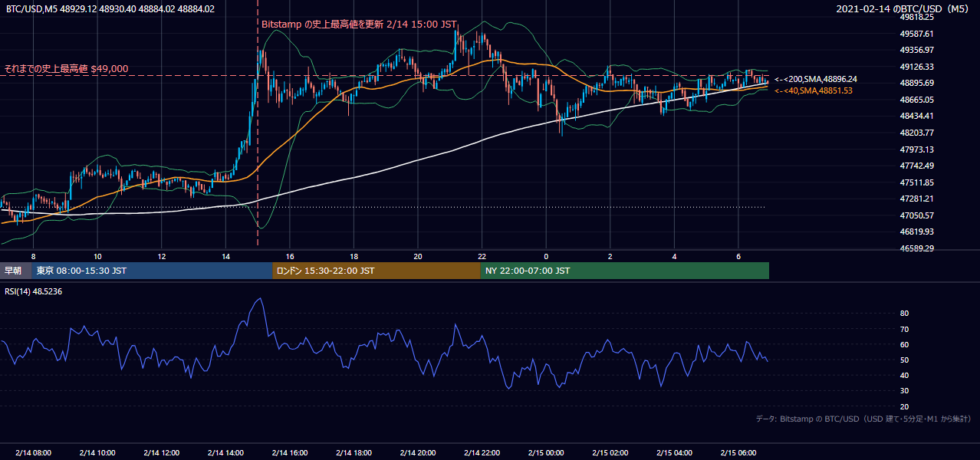Click the RSI scale value 40
This screenshot has width=980, height=460.
pyautogui.click(x=904, y=375)
